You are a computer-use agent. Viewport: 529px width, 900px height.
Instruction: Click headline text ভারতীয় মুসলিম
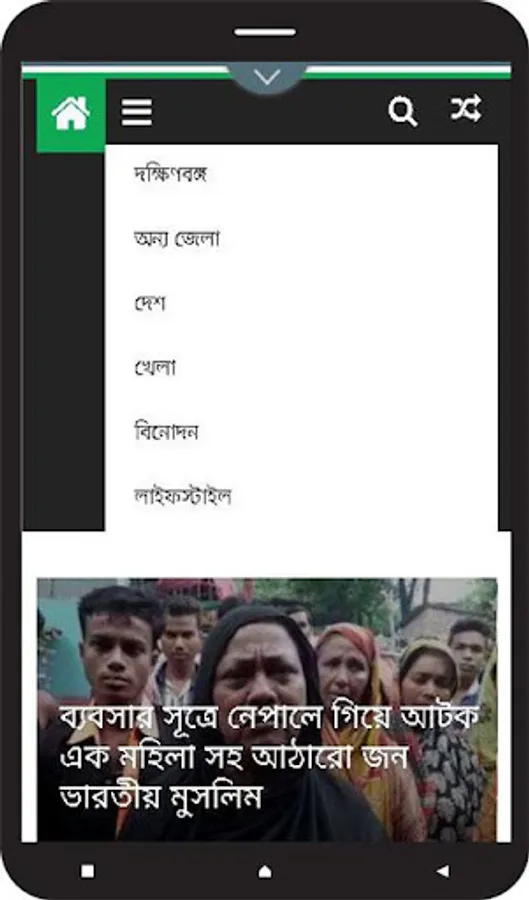tap(161, 797)
